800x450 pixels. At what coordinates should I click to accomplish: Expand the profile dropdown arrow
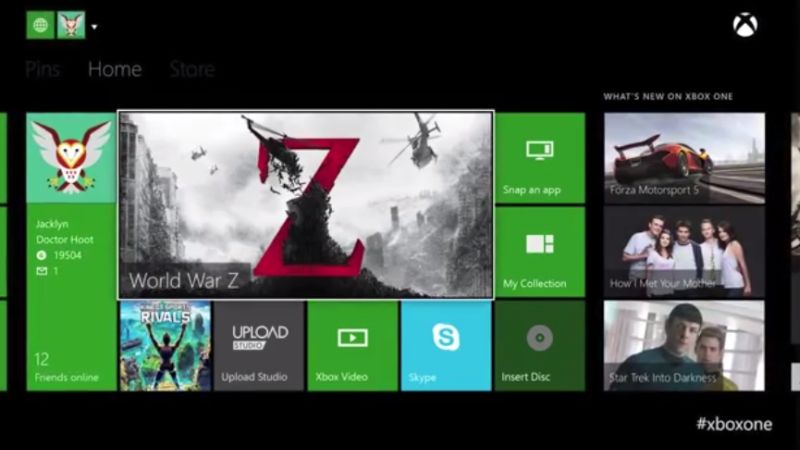point(94,27)
